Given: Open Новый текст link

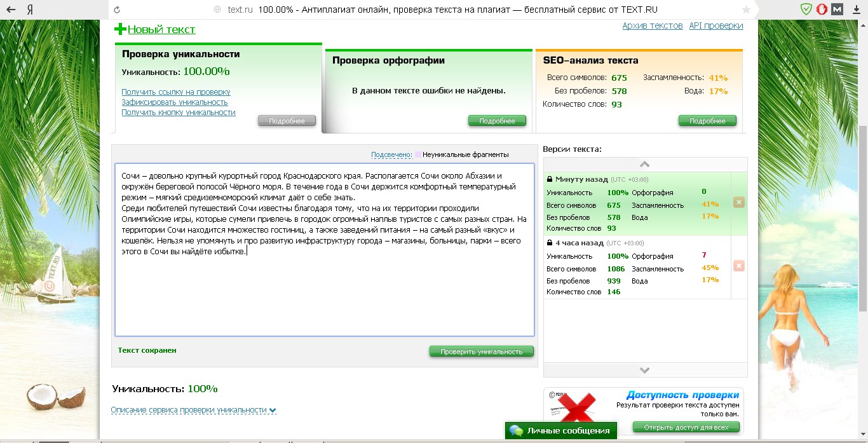Looking at the screenshot, I should pos(161,29).
